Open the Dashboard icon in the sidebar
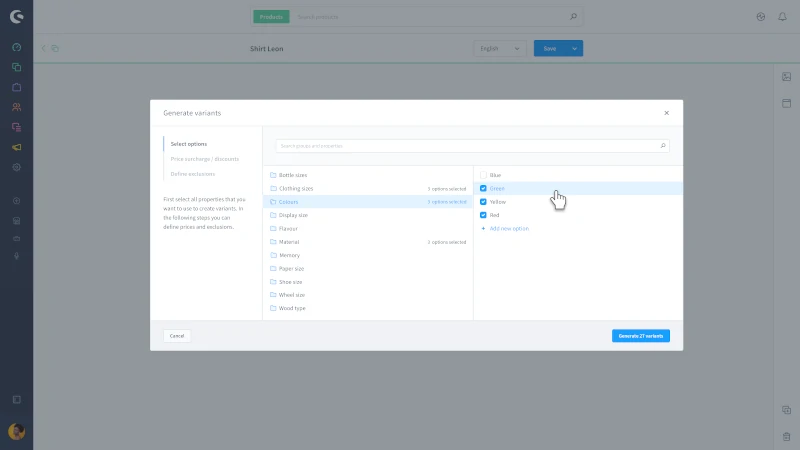Screen dimensions: 800x450 click(17, 48)
